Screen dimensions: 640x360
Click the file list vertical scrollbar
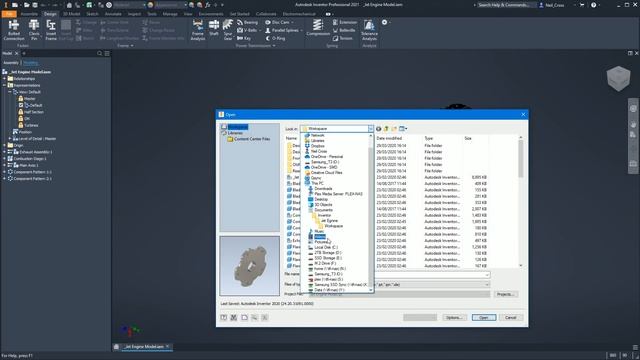coord(520,202)
